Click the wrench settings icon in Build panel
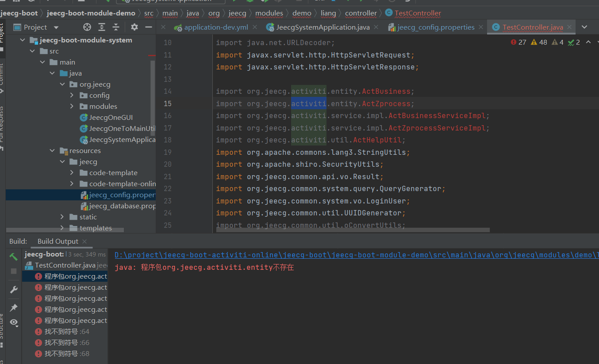The height and width of the screenshot is (364, 599). [x=13, y=290]
